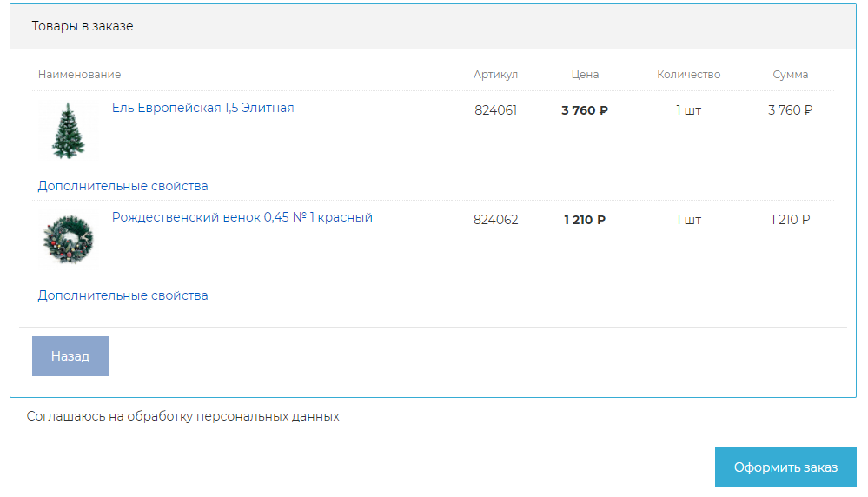Select article number 824062

coord(495,220)
